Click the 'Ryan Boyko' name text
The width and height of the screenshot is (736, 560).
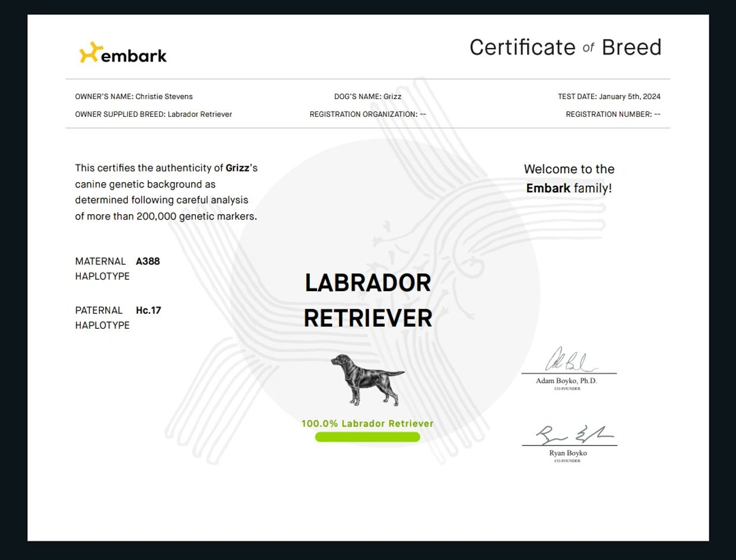(x=568, y=453)
